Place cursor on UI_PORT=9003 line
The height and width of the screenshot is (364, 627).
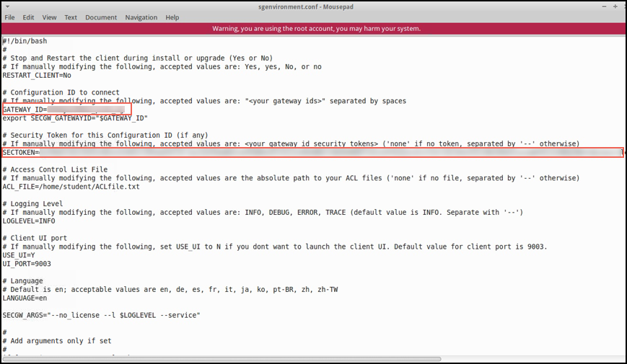[27, 264]
